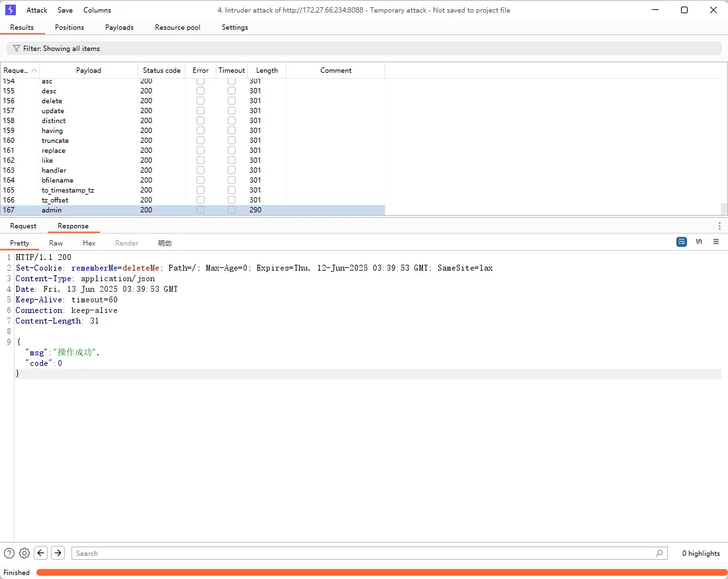
Task: Click inside the Search input field
Action: pos(364,553)
